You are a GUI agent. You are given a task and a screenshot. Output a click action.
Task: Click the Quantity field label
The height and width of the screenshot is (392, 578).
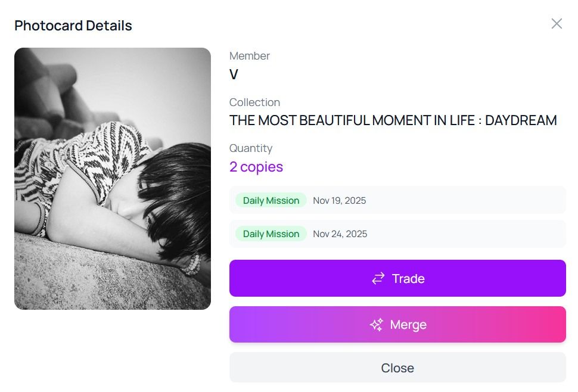(x=251, y=148)
